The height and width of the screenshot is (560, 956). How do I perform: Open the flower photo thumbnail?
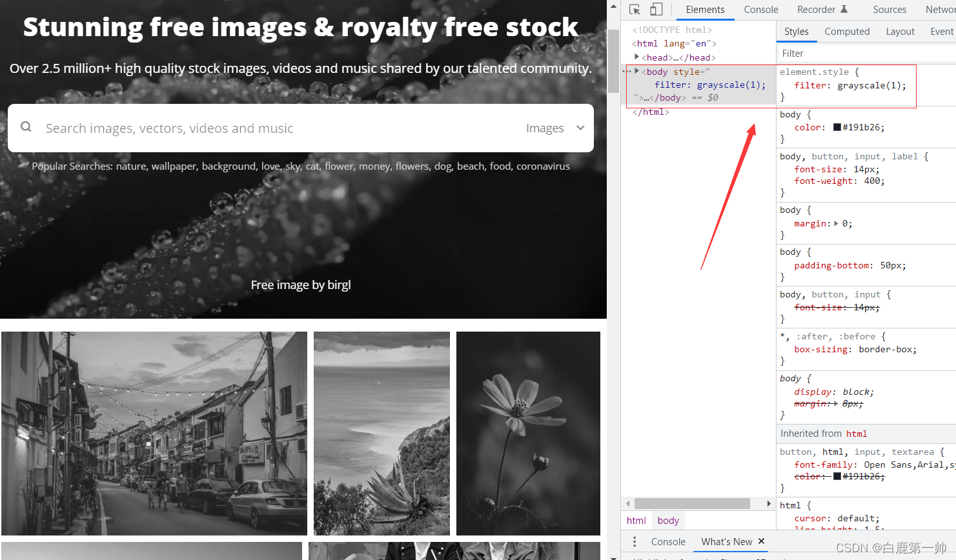point(528,434)
